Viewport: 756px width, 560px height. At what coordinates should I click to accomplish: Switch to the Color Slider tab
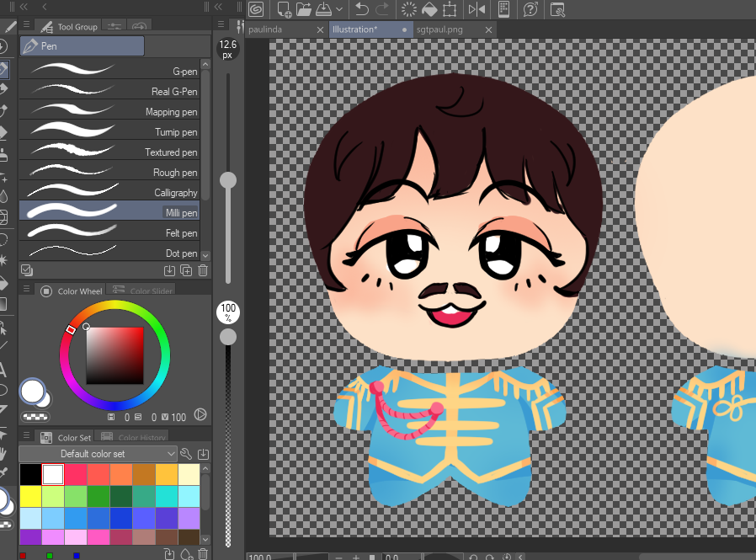pyautogui.click(x=141, y=291)
